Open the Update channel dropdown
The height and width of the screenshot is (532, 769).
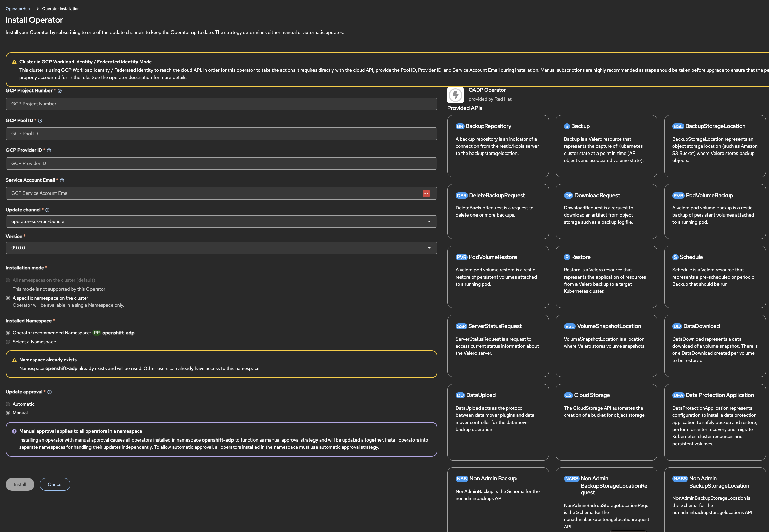tap(221, 221)
